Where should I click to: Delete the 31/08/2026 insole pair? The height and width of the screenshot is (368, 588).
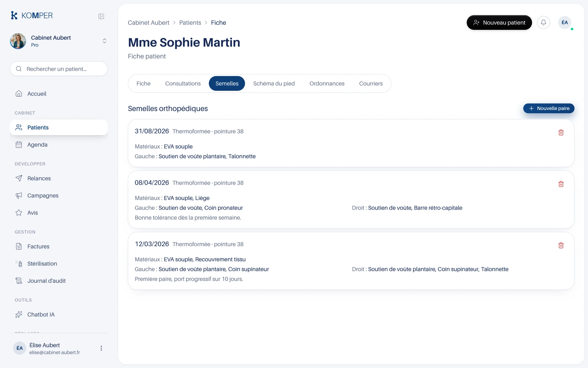[x=561, y=132]
